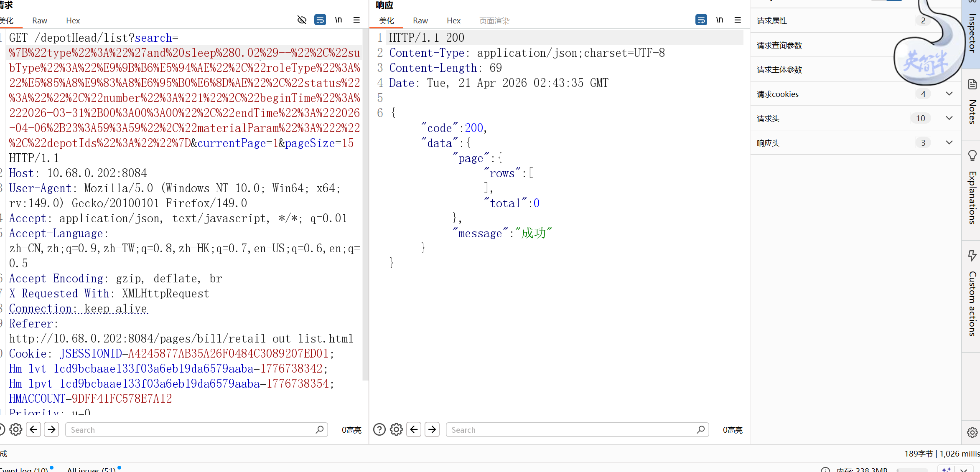Open the Notes side panel

[x=972, y=103]
